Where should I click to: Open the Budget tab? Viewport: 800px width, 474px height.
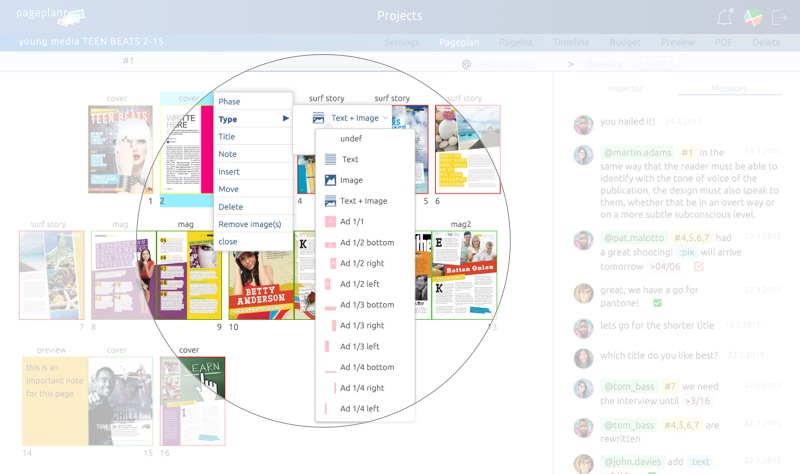coord(625,42)
